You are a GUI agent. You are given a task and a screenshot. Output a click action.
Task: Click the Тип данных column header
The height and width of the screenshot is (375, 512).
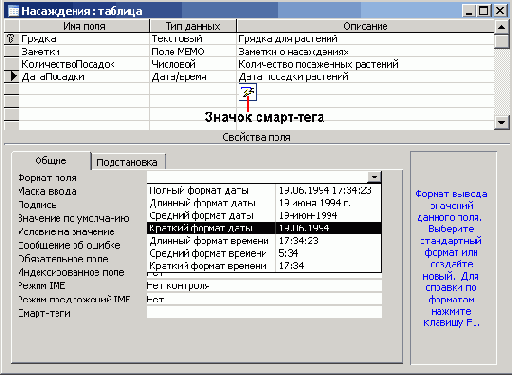click(x=193, y=26)
